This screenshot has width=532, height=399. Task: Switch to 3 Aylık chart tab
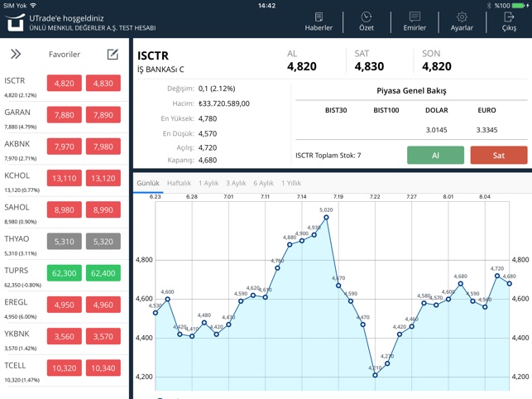[x=236, y=183]
